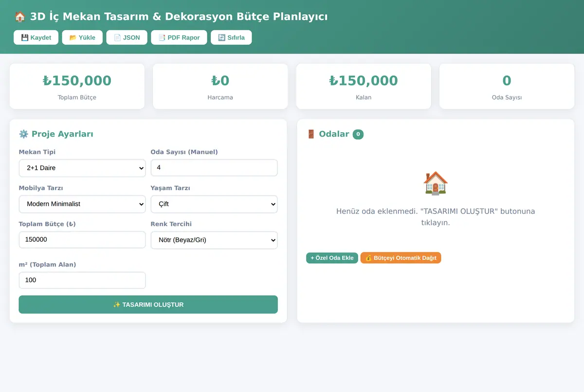This screenshot has width=584, height=392.
Task: Focus the Oda Sayısı (Manuel) field
Action: 214,168
